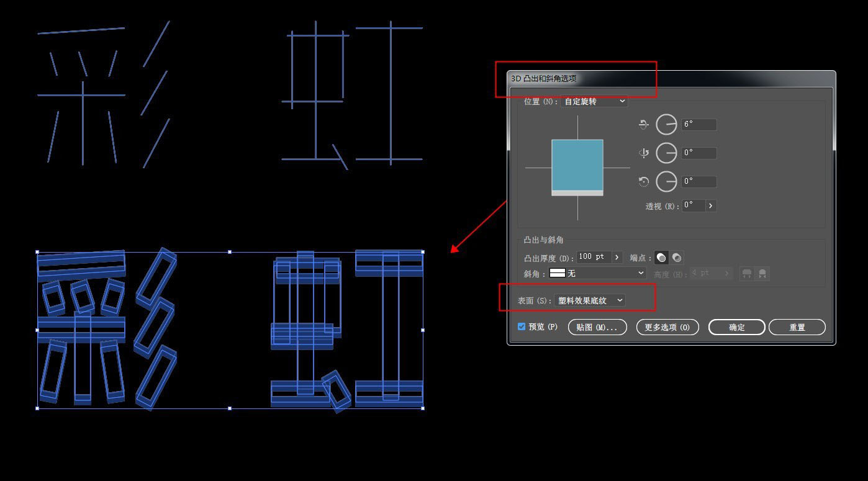The width and height of the screenshot is (868, 481).
Task: Toggle the 预览 (P) preview checkbox
Action: pyautogui.click(x=522, y=326)
